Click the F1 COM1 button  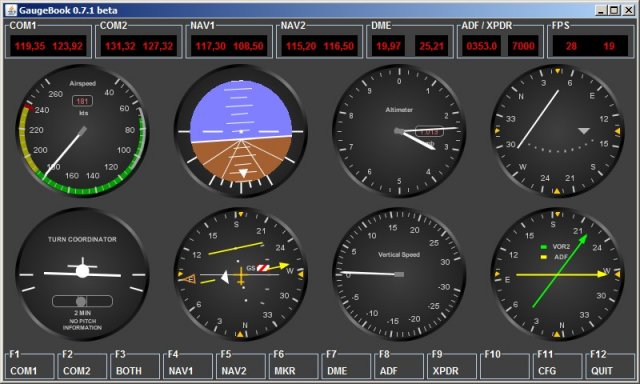coord(29,366)
